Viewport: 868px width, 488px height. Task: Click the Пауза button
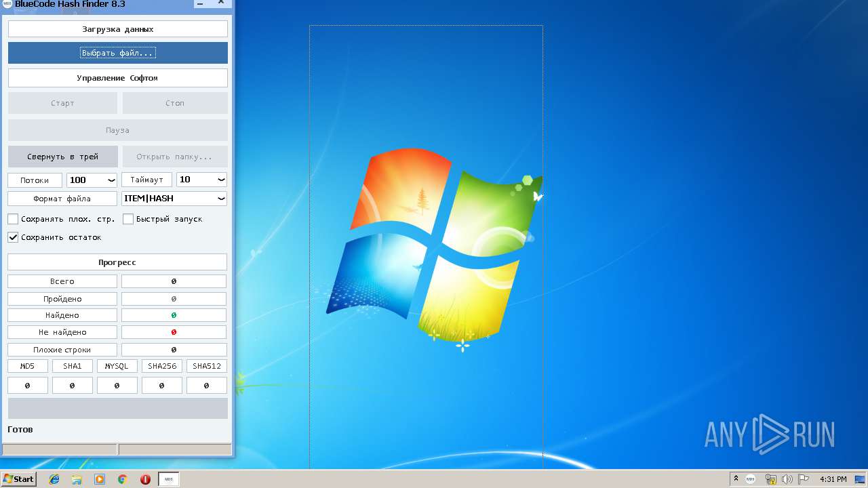tap(118, 130)
